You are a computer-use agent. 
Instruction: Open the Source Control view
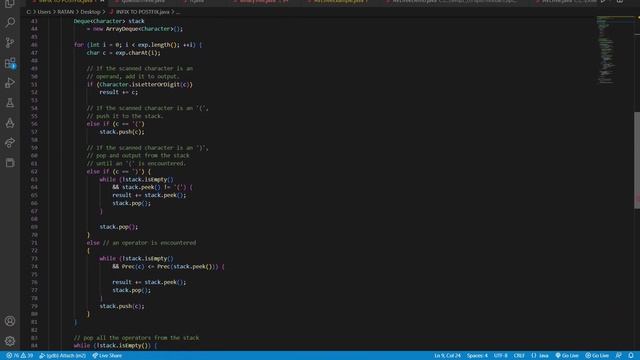click(10, 42)
